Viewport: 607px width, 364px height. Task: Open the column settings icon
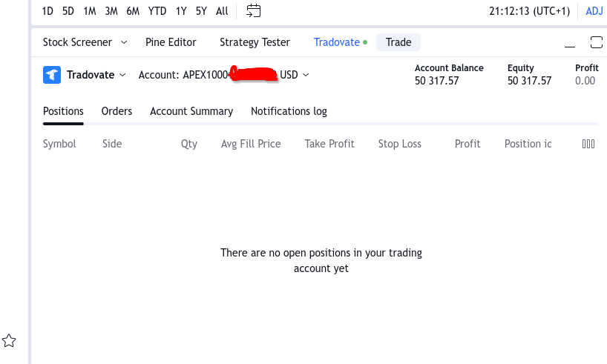pyautogui.click(x=588, y=144)
